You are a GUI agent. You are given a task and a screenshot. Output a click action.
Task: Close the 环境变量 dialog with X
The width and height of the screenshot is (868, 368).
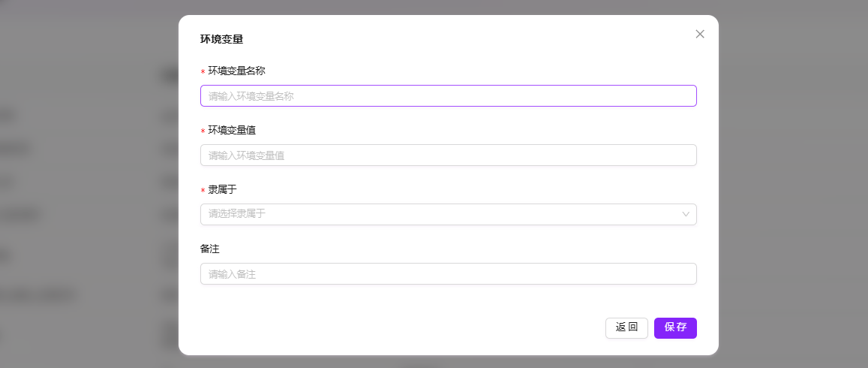pos(700,34)
